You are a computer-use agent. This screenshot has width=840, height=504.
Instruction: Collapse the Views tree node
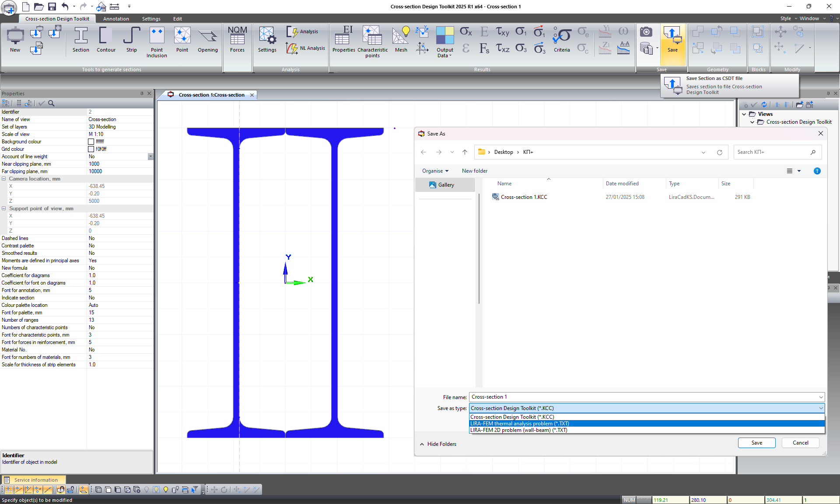click(x=744, y=114)
